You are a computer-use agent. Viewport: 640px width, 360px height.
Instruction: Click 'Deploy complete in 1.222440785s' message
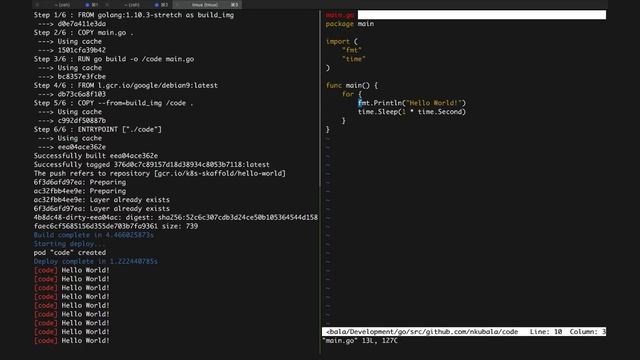click(x=96, y=262)
